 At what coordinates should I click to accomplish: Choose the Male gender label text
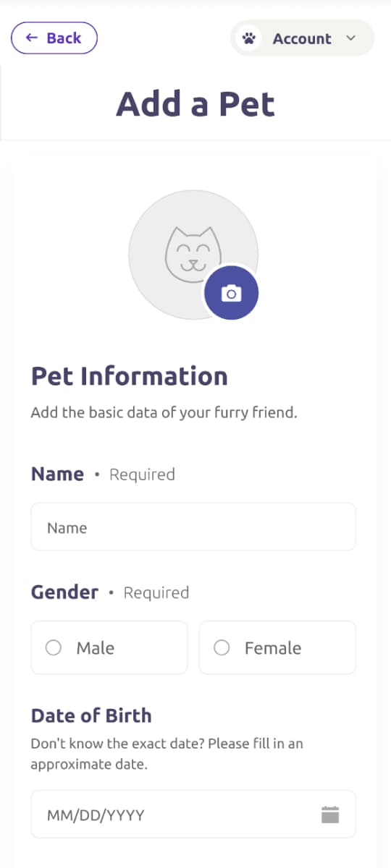point(96,648)
